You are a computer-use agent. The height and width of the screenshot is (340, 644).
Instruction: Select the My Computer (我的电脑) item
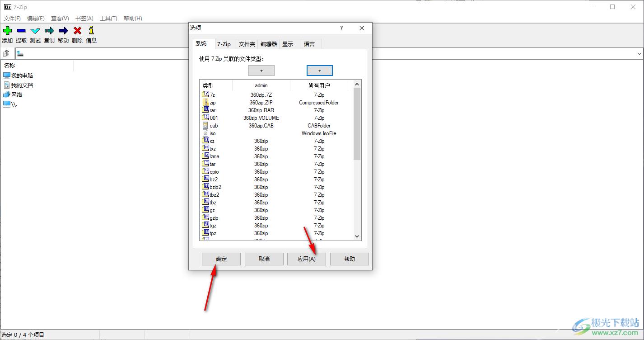(18, 76)
